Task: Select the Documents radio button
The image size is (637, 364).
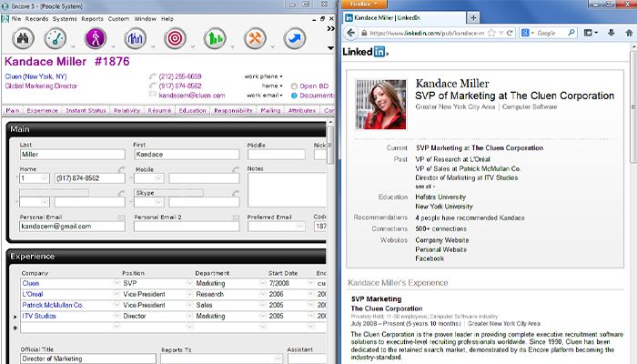Action: (294, 95)
